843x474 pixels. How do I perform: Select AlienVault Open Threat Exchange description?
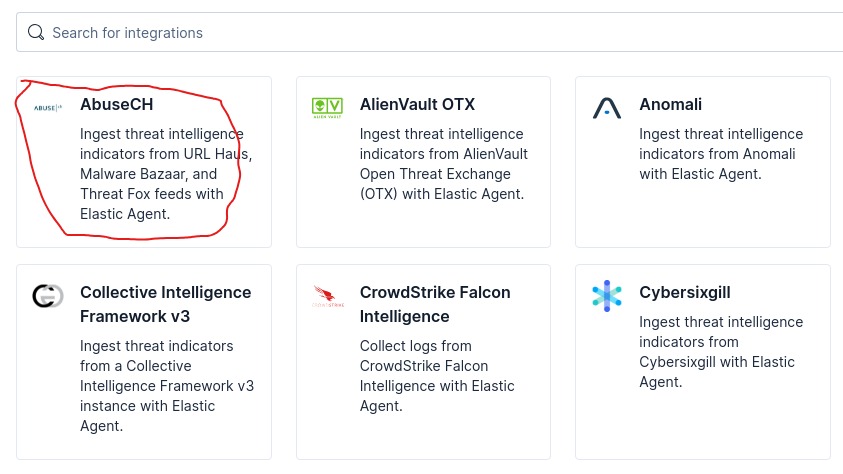click(x=444, y=164)
